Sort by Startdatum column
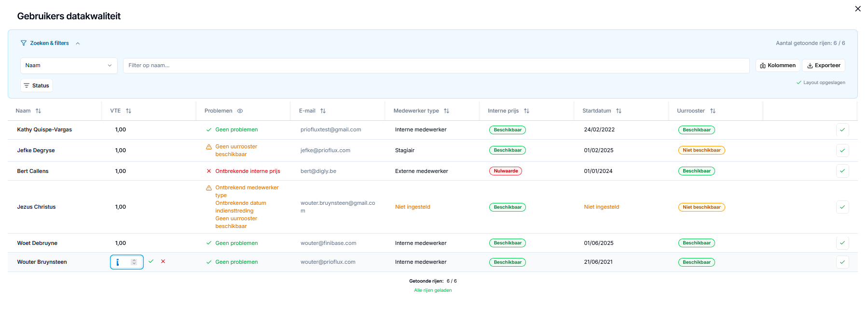Image resolution: width=868 pixels, height=314 pixels. pos(619,111)
